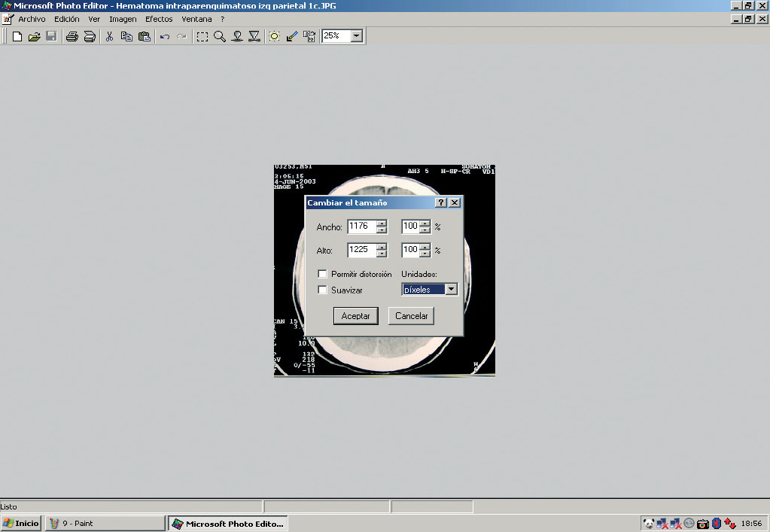Decrease Alto percent value with down arrow
Image resolution: width=770 pixels, height=532 pixels.
pos(425,254)
